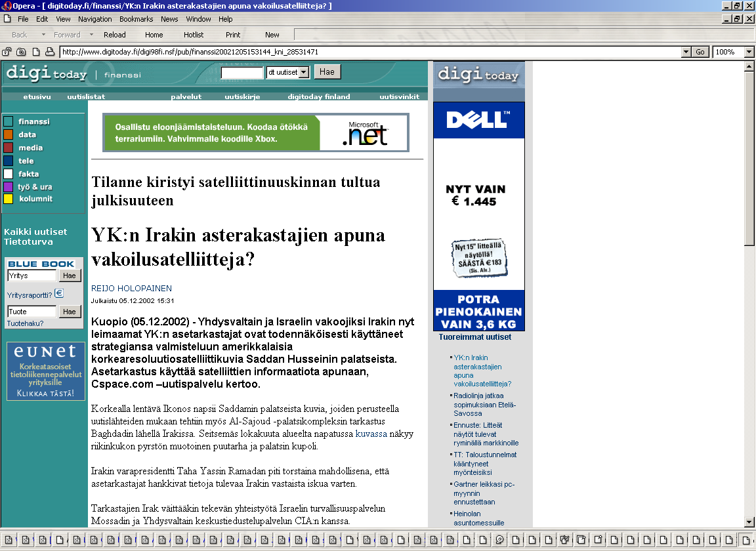Click the page scrollbar up arrow
Viewport: 756px width, 551px height.
(749, 66)
